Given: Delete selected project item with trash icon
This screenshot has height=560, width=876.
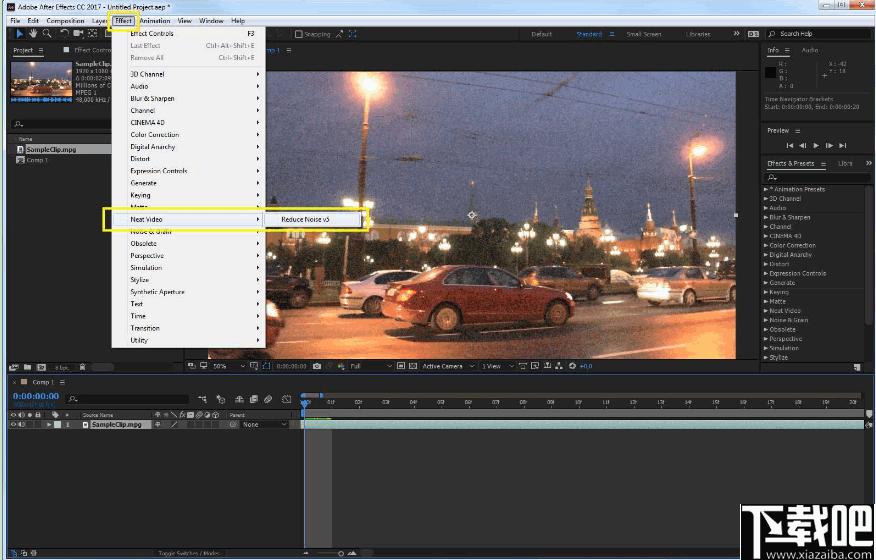Looking at the screenshot, I should coord(82,367).
